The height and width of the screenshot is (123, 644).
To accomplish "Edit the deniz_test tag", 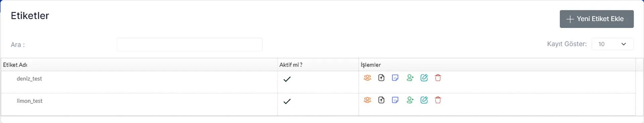I will pos(424,78).
